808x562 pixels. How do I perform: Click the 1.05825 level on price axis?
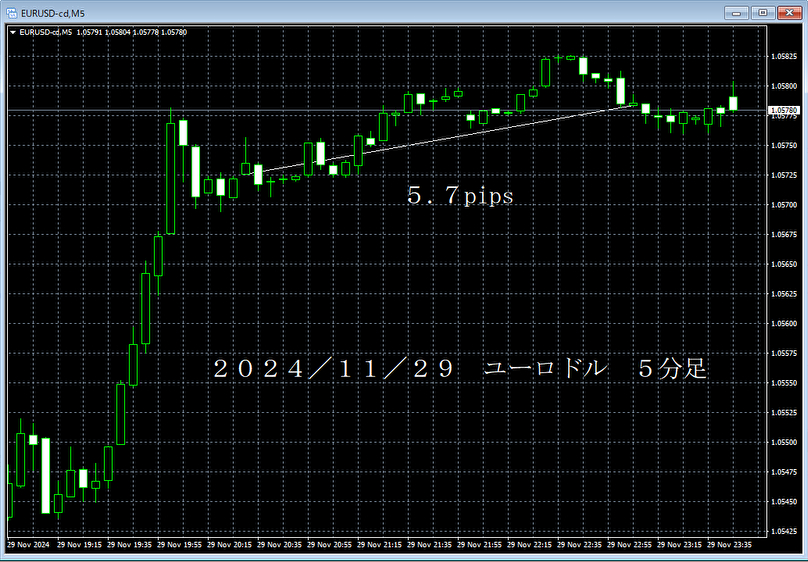[x=783, y=56]
